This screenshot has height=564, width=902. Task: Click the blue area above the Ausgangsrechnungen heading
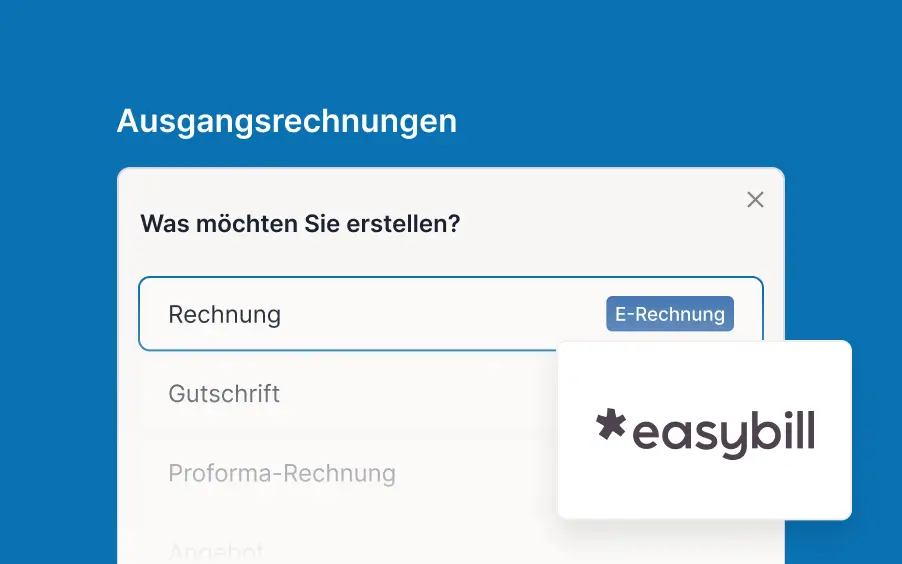coord(287,50)
